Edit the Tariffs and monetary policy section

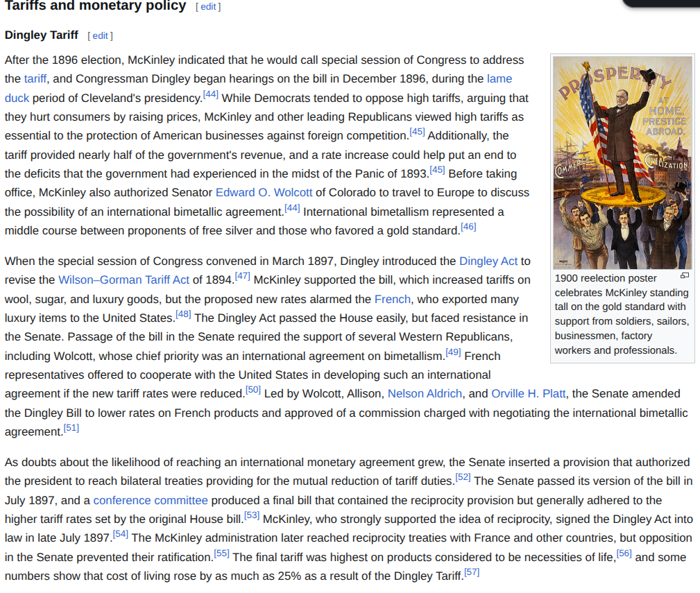click(x=208, y=7)
